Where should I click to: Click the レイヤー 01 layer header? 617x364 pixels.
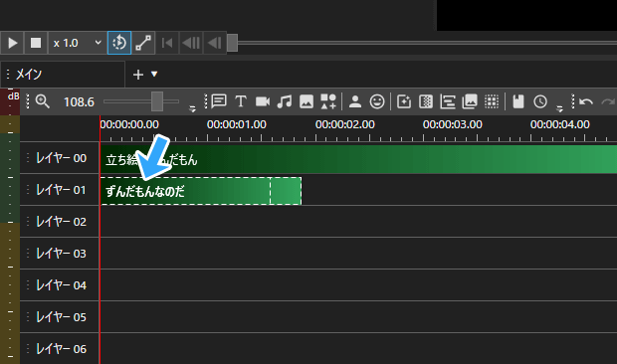(59, 190)
